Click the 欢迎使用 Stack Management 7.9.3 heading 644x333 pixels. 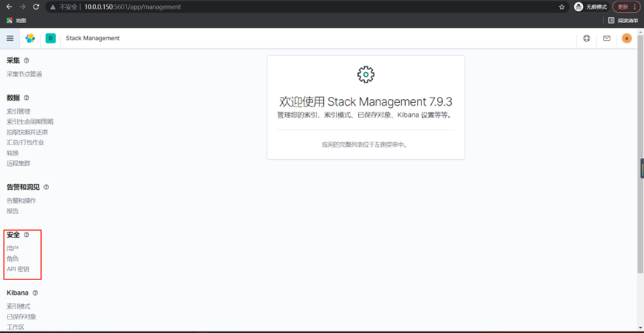(x=366, y=101)
